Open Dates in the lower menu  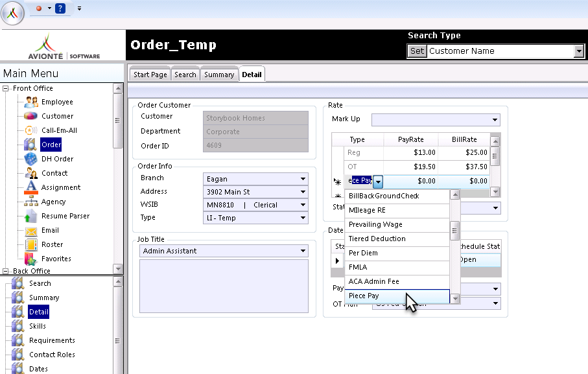tap(38, 369)
